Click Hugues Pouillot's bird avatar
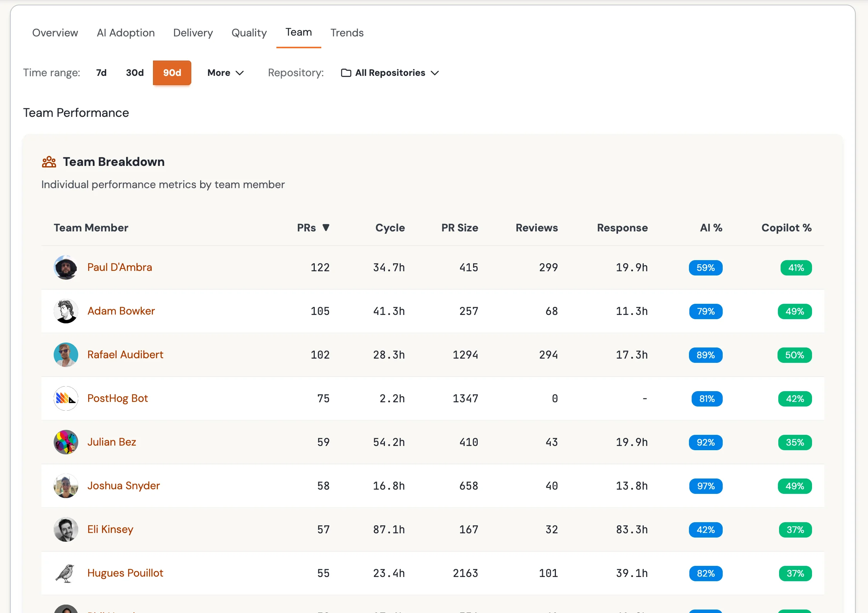 pyautogui.click(x=66, y=573)
